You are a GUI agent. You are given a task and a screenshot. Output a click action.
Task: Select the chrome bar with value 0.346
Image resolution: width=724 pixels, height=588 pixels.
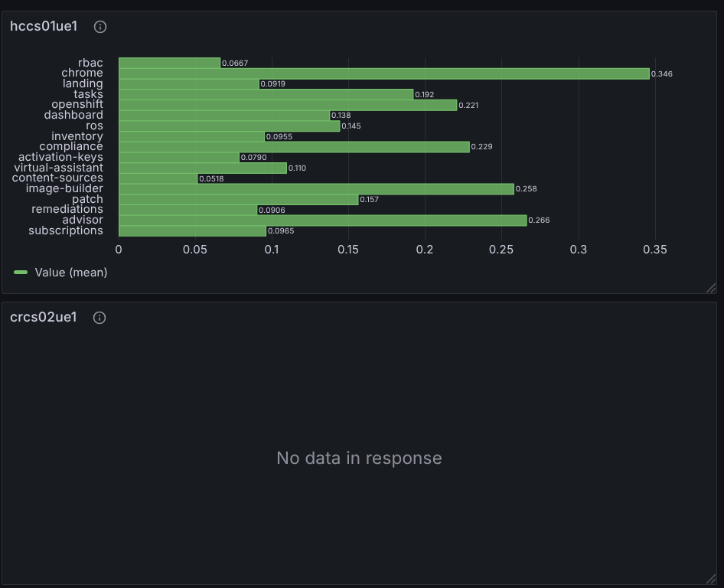(x=384, y=74)
